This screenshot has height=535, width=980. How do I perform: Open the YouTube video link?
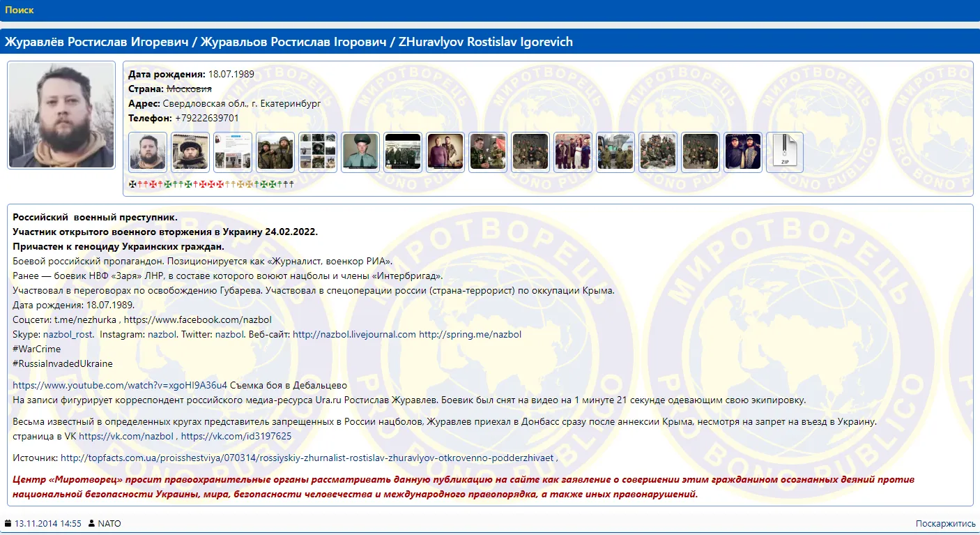tap(120, 385)
